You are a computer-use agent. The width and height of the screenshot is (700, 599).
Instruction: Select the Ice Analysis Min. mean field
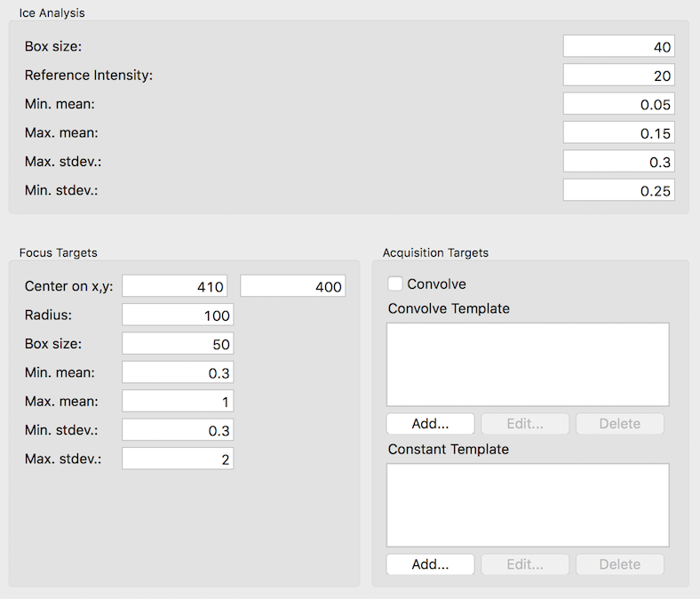tap(618, 104)
